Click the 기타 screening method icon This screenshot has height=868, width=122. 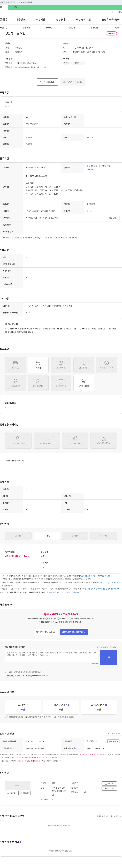pos(101,536)
